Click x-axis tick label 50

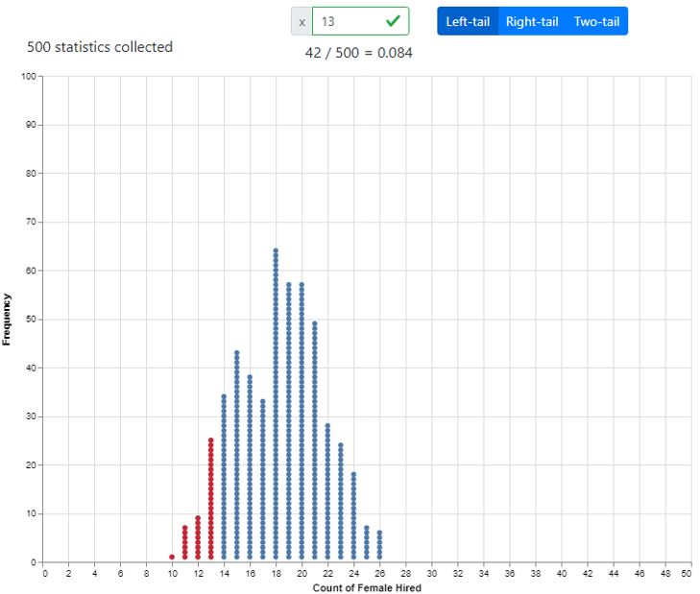(x=687, y=574)
